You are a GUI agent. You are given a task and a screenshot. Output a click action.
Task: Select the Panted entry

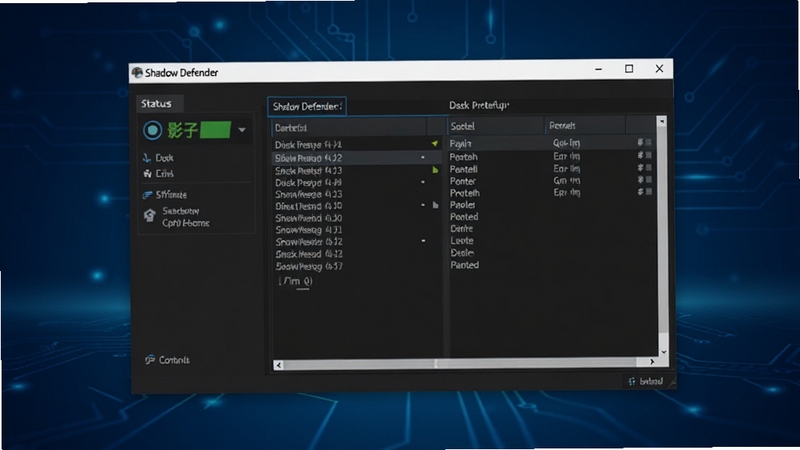[x=464, y=265]
